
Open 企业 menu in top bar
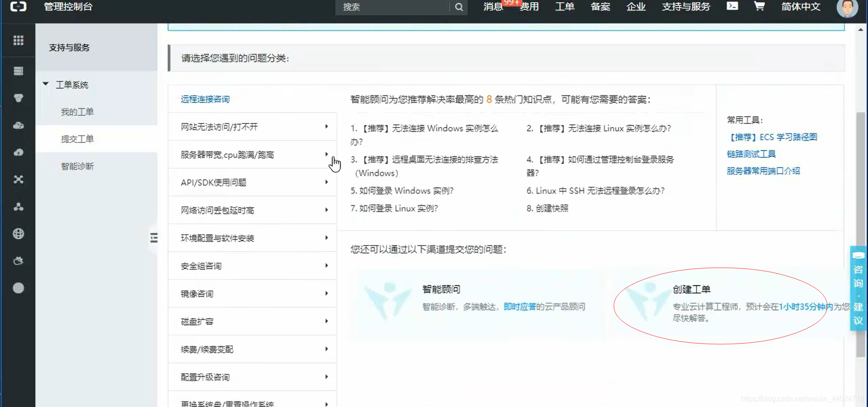(x=636, y=7)
